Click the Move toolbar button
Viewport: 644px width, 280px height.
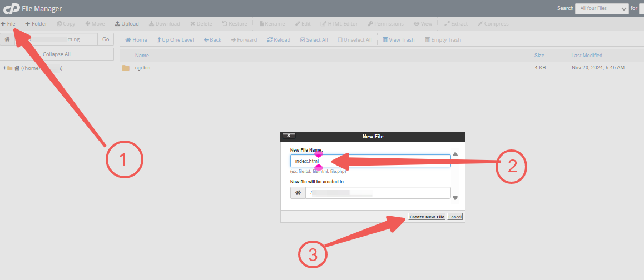[95, 24]
